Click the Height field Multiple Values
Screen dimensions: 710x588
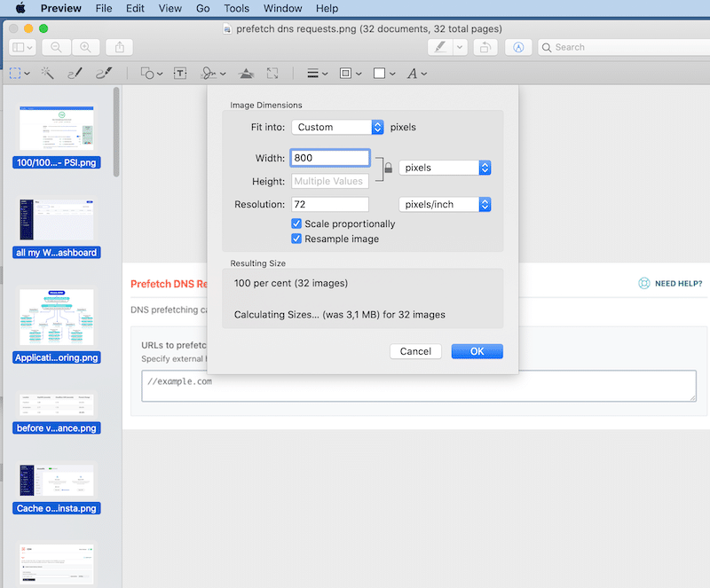point(330,181)
